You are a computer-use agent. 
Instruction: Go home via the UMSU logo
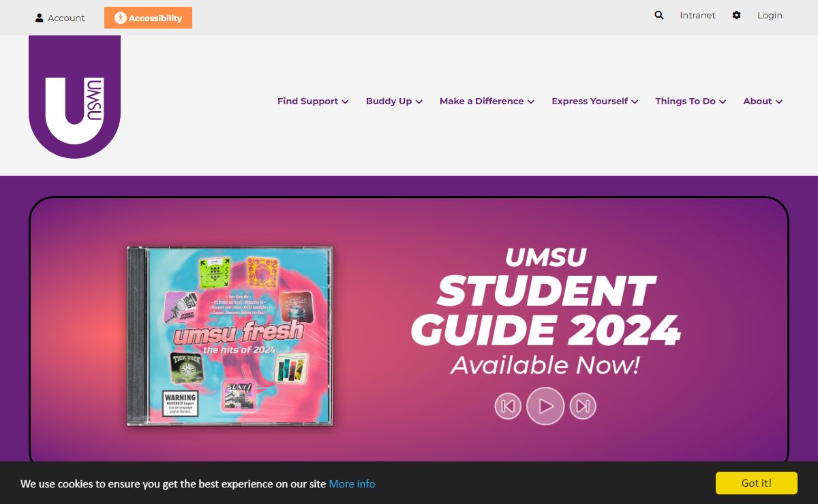click(x=74, y=97)
